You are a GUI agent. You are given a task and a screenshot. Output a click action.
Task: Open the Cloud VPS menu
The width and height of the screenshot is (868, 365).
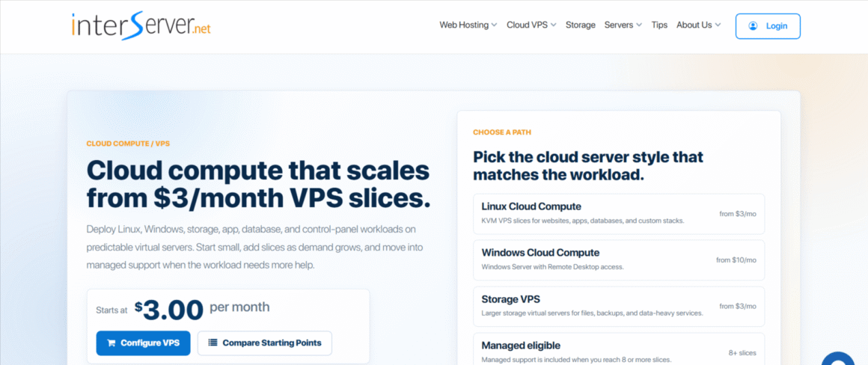531,25
